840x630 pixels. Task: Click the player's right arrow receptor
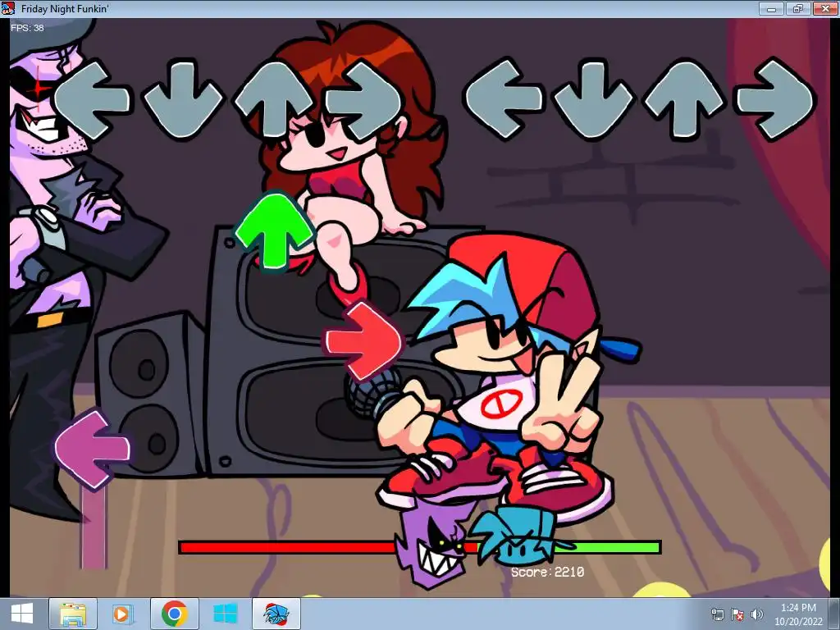[774, 100]
